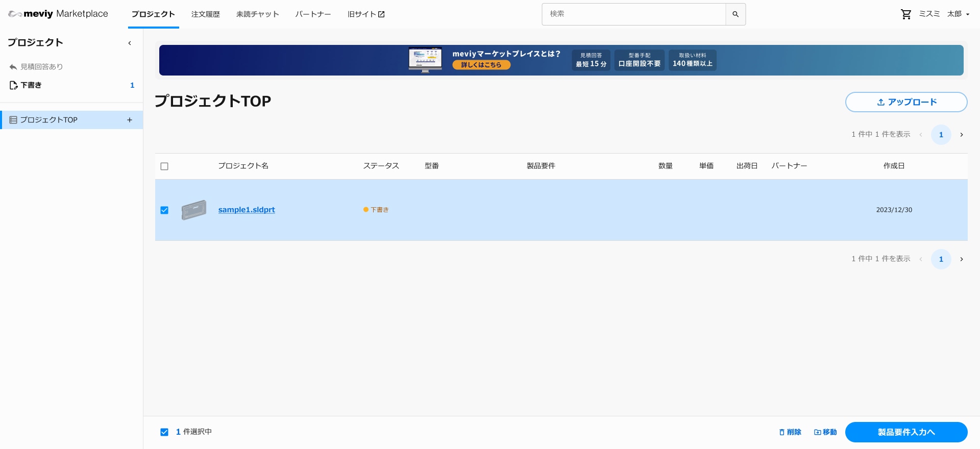
Task: Click the 単価 column header
Action: point(706,166)
